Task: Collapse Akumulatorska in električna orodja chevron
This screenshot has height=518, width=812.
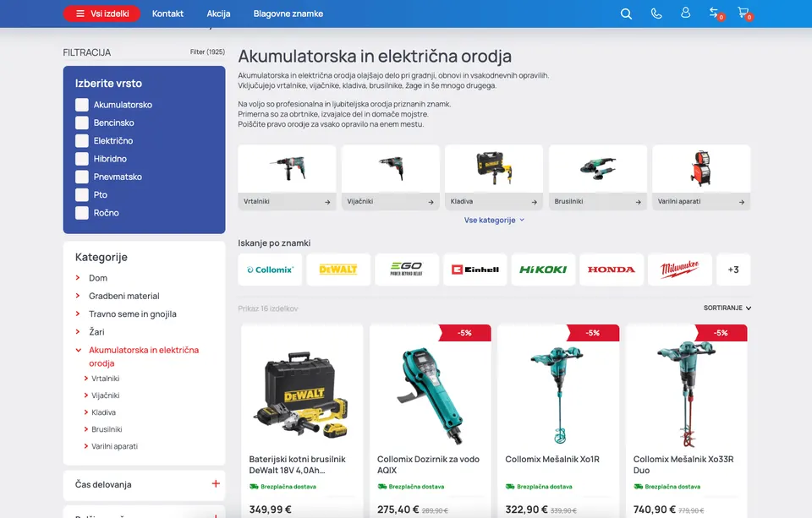Action: click(78, 351)
